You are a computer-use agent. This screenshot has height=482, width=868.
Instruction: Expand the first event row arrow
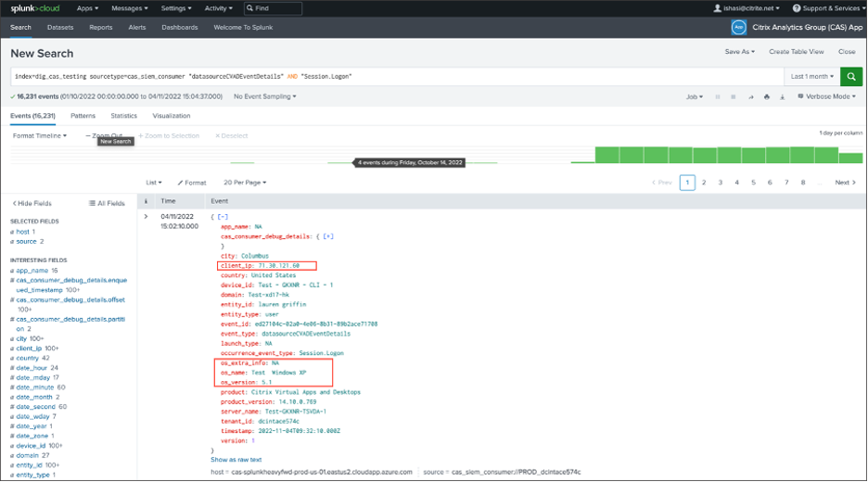pos(146,216)
